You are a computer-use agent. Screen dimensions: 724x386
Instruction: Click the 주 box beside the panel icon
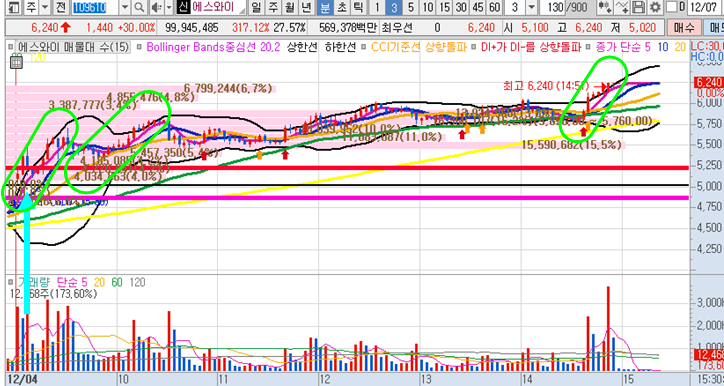tap(30, 7)
